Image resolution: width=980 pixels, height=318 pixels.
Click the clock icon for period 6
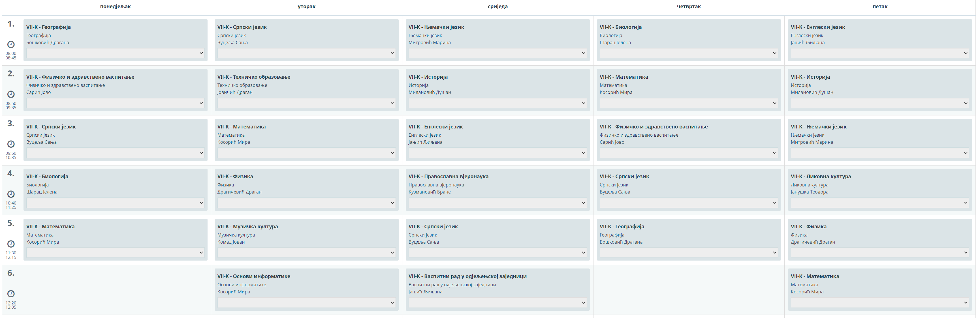pos(11,294)
